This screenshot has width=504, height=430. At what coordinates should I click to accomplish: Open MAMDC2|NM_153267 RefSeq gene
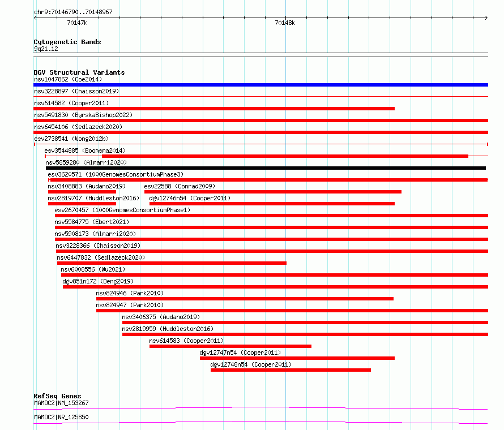pyautogui.click(x=61, y=403)
